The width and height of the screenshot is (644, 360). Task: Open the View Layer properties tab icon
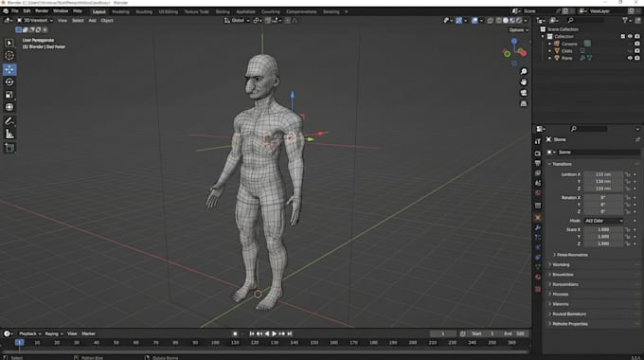click(538, 173)
